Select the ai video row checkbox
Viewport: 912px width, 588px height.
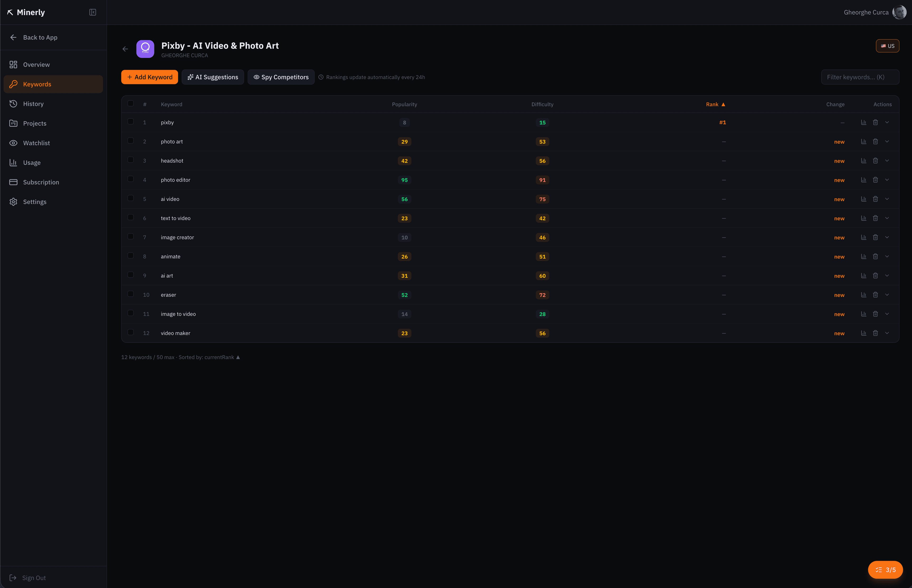pos(131,198)
